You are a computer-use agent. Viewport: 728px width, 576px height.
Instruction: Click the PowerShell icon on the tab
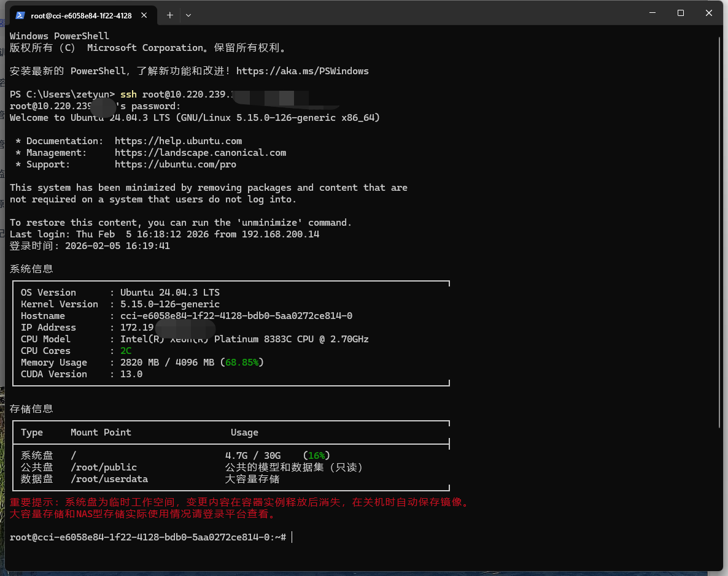point(20,15)
